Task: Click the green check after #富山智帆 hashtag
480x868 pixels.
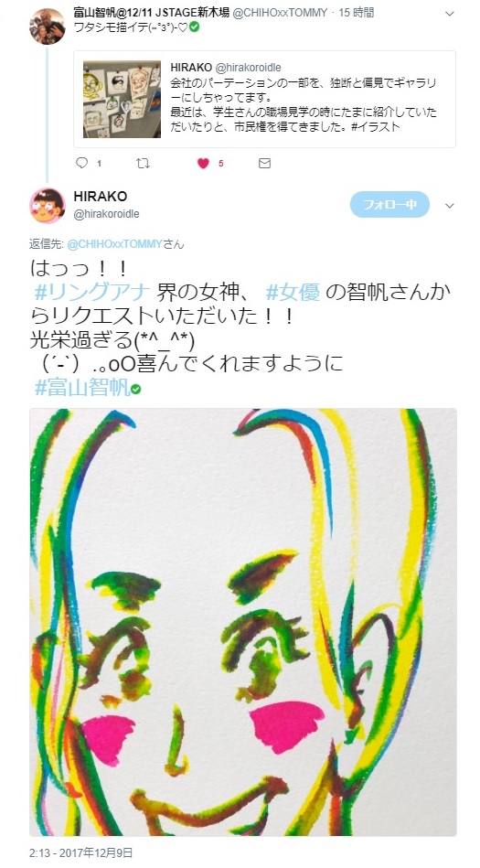Action: pyautogui.click(x=135, y=389)
